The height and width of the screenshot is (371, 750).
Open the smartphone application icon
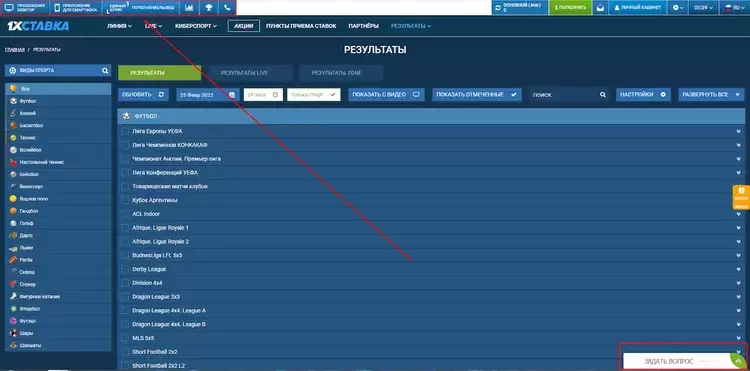click(x=58, y=8)
